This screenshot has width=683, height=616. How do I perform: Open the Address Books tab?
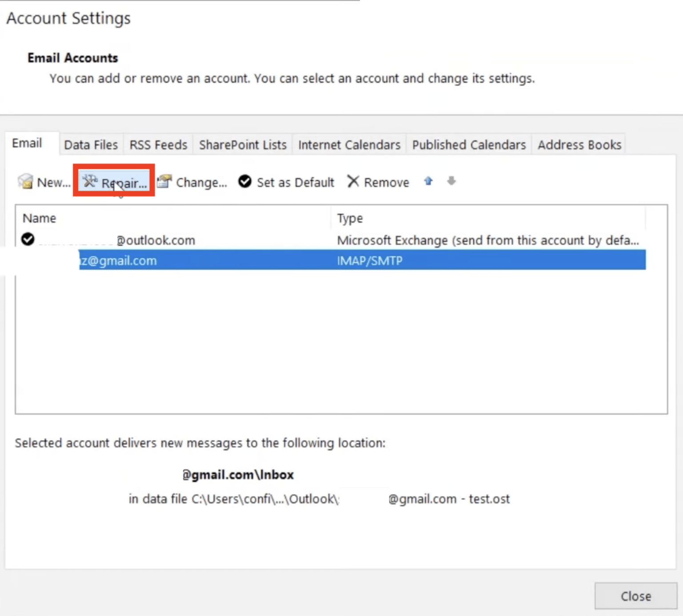click(579, 144)
